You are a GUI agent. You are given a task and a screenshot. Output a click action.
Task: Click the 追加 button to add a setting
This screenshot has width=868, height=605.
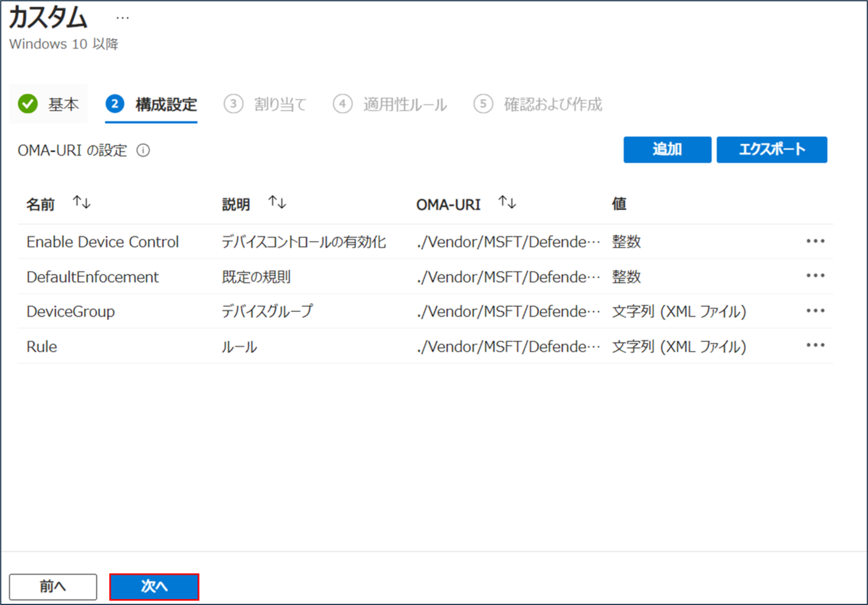[x=667, y=149]
